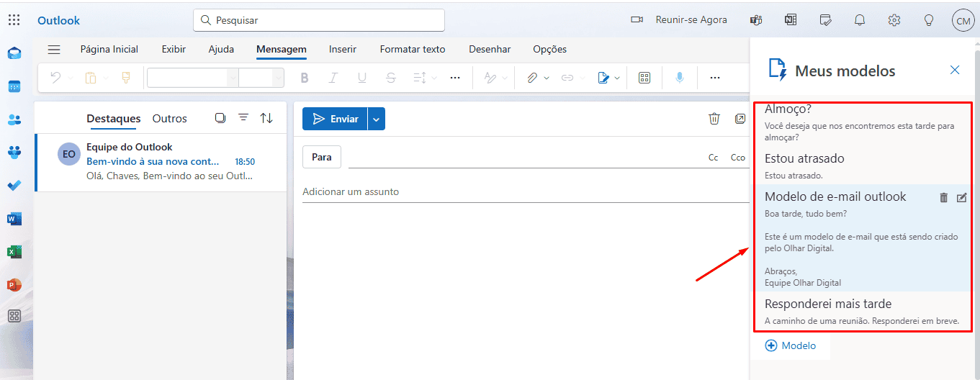Switch to the Formatar texto tab
The width and height of the screenshot is (980, 380).
point(413,50)
